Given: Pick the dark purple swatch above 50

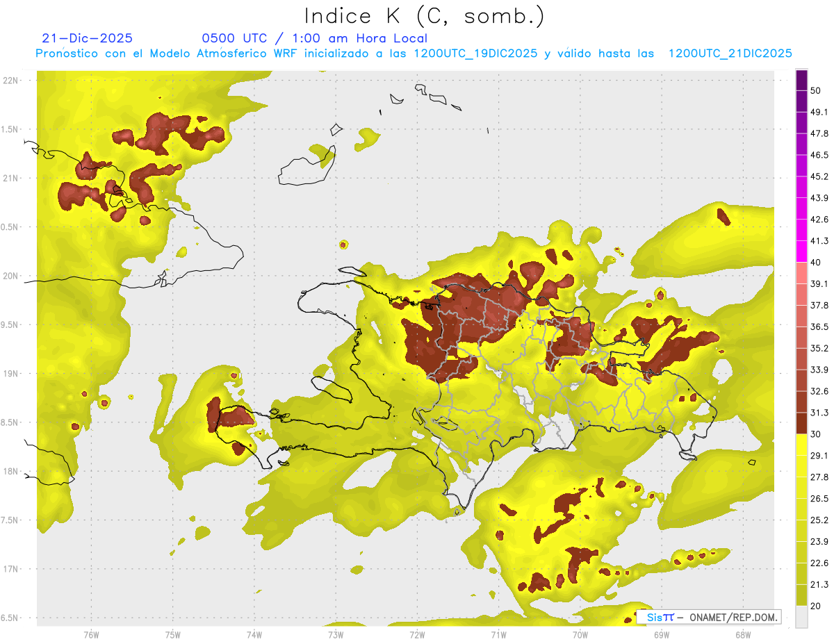Looking at the screenshot, I should [x=801, y=80].
